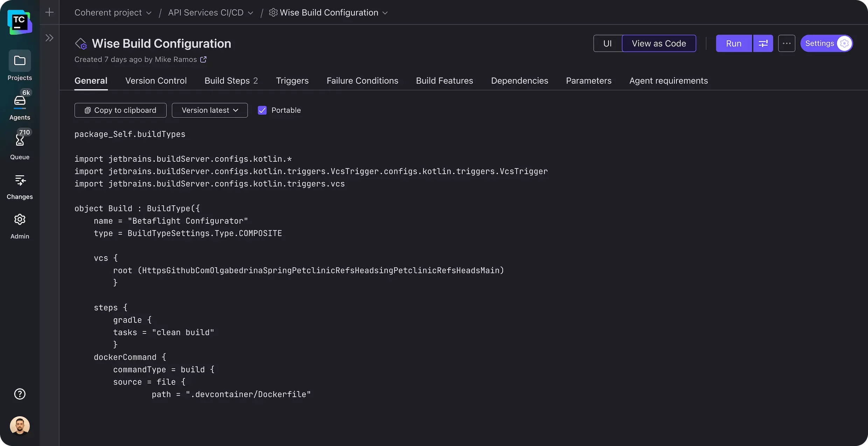Viewport: 868px width, 446px height.
Task: Open the Version Control tab
Action: coord(156,81)
